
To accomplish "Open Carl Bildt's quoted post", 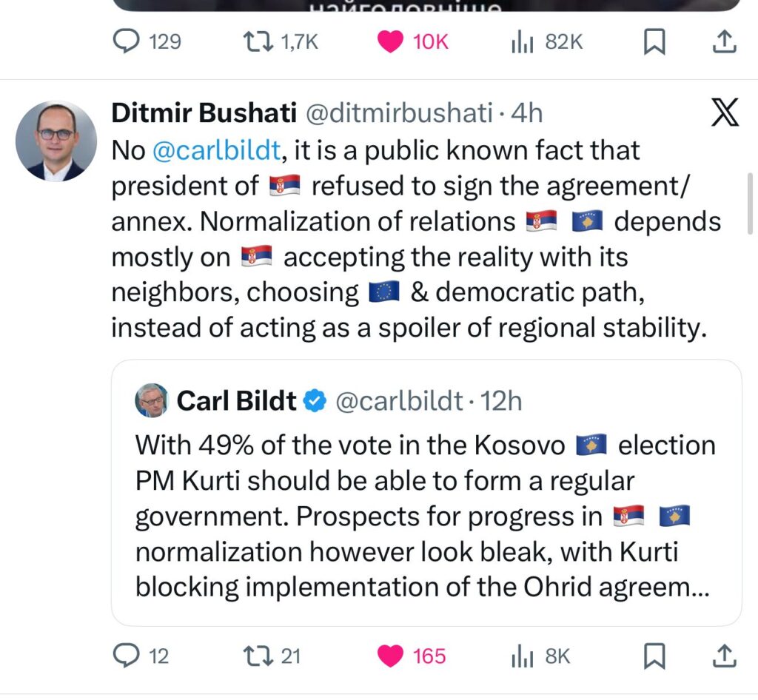I will pos(426,518).
